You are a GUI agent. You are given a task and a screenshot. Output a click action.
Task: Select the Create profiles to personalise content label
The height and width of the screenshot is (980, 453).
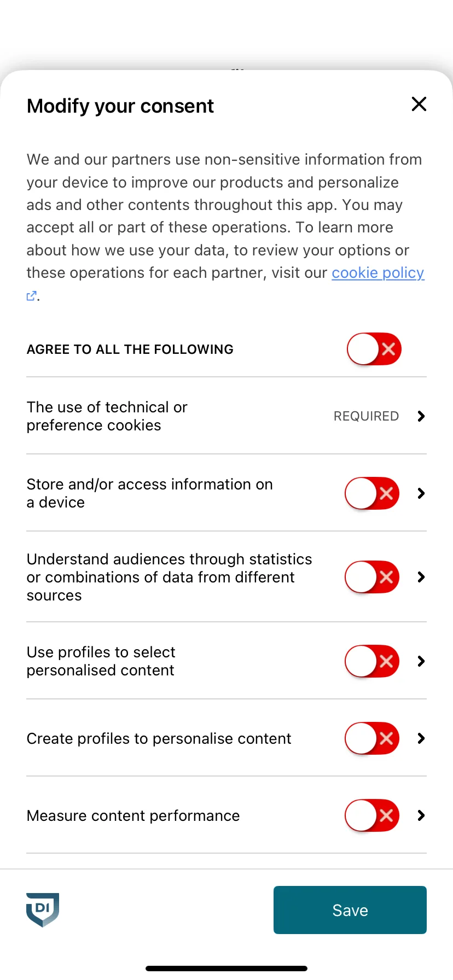click(x=159, y=738)
